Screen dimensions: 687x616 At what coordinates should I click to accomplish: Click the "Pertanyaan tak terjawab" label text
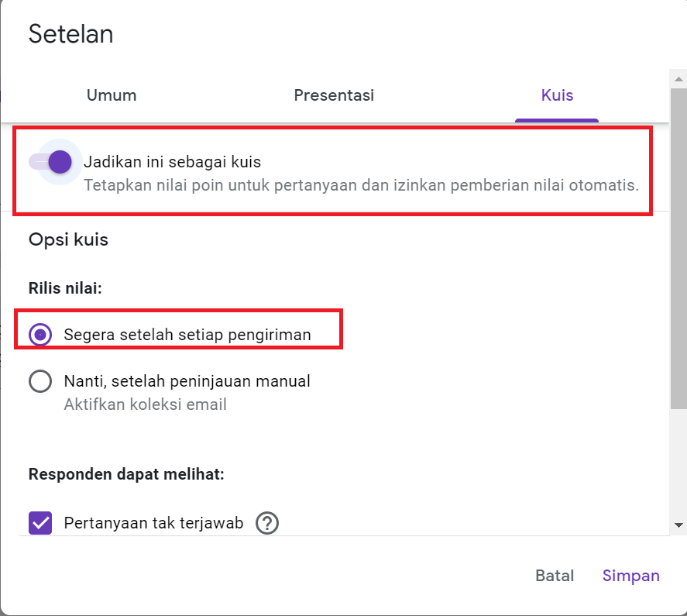(153, 523)
